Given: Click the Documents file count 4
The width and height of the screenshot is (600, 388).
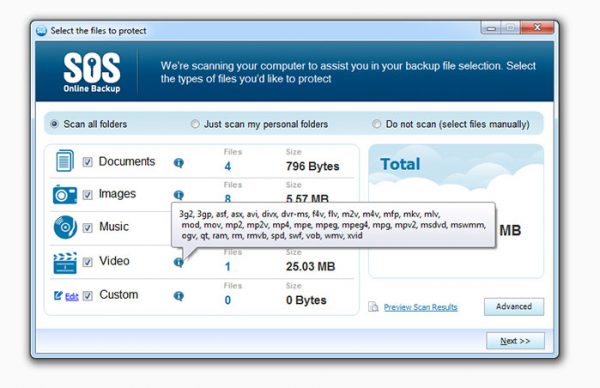Looking at the screenshot, I should (228, 166).
